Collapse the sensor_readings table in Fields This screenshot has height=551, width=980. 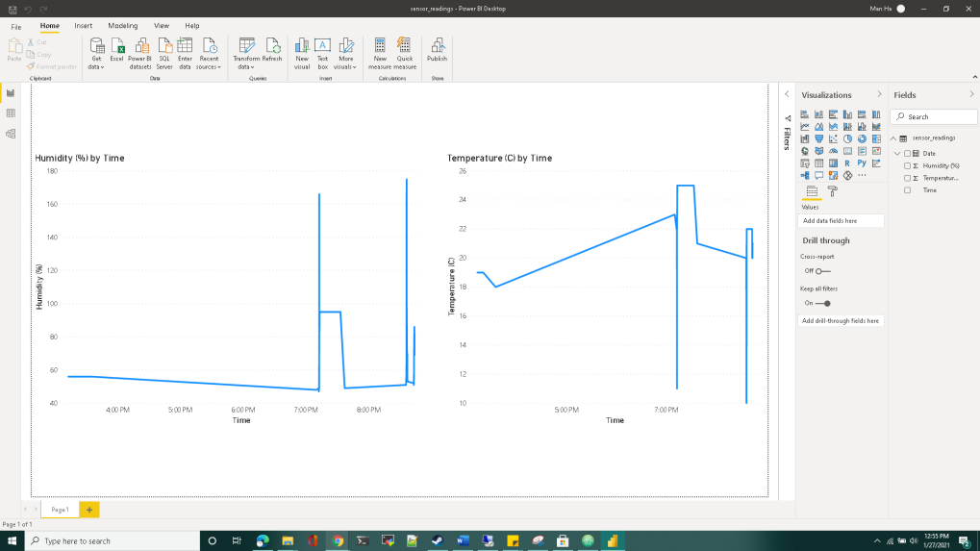tap(892, 138)
